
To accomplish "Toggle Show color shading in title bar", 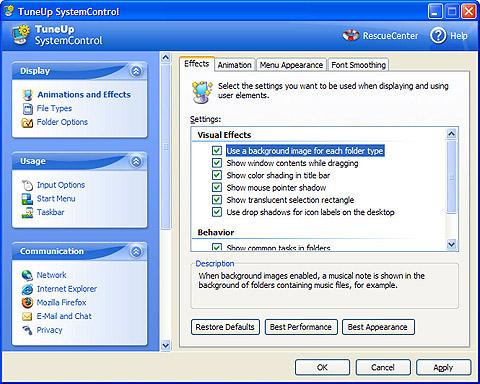I will coord(217,175).
